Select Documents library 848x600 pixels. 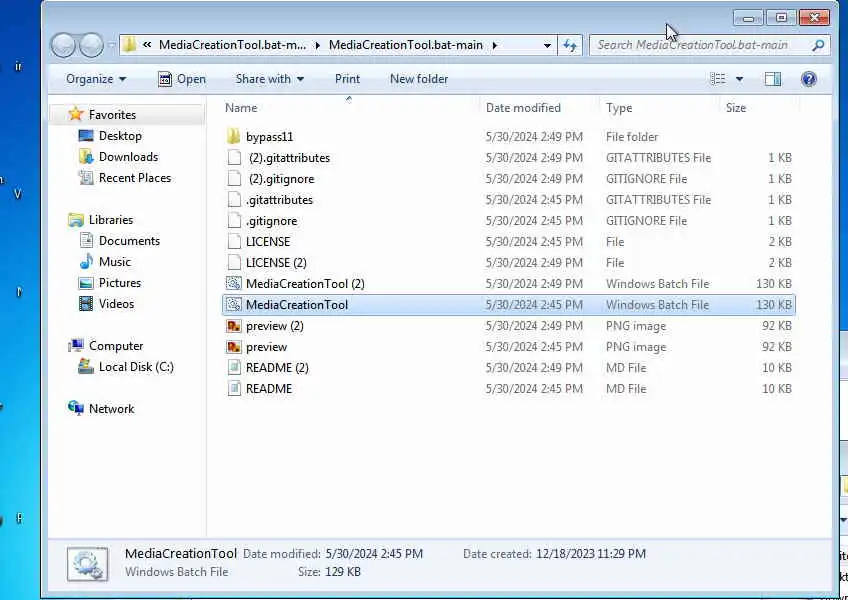(x=129, y=241)
